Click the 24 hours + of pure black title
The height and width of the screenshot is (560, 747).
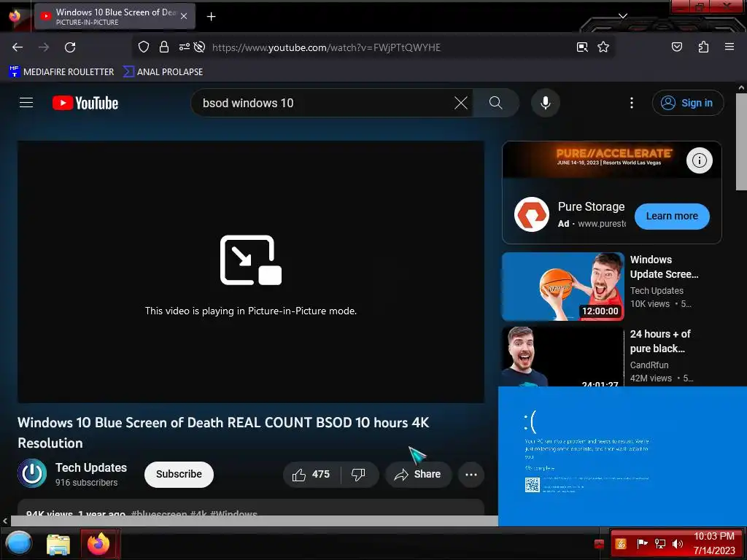pyautogui.click(x=660, y=341)
